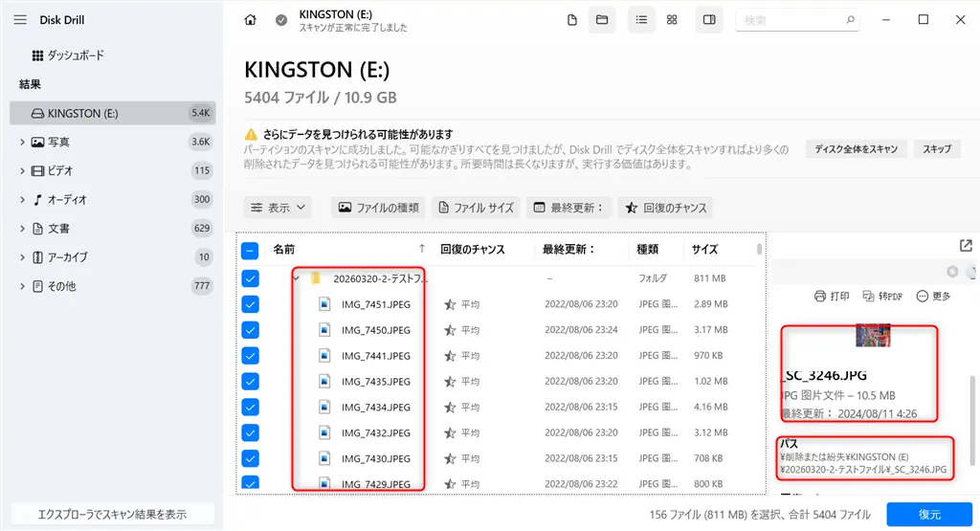The image size is (980, 531).
Task: Open ファイル サイズ filter
Action: click(477, 208)
